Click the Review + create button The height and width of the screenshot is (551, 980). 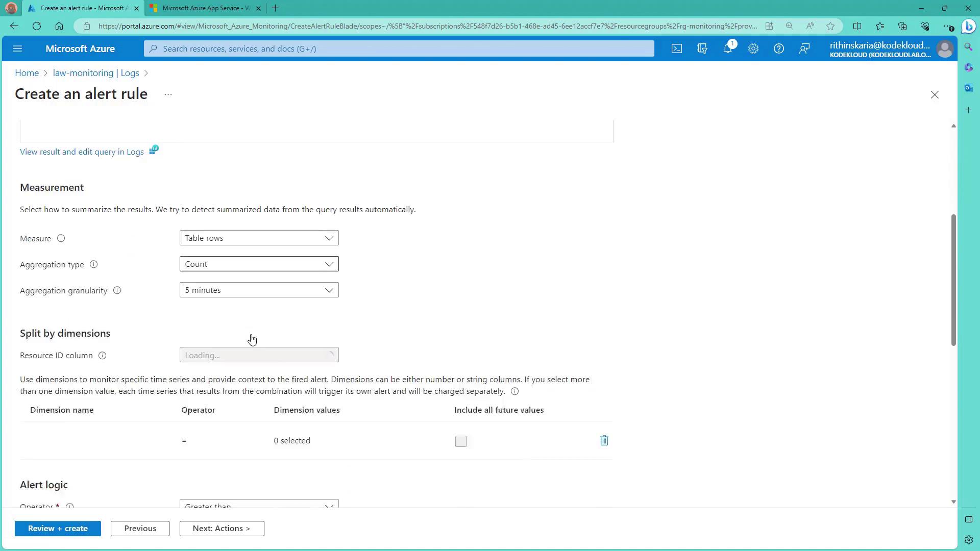point(58,529)
